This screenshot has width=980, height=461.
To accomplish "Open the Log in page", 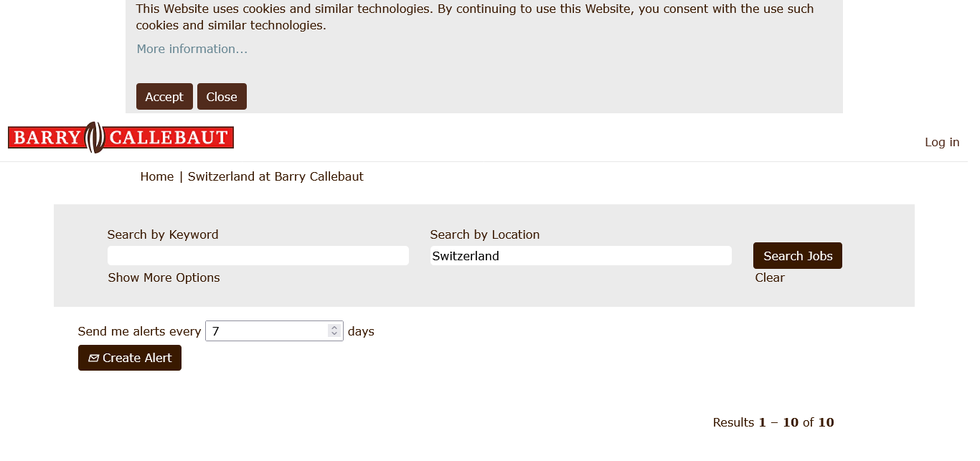I will tap(941, 142).
